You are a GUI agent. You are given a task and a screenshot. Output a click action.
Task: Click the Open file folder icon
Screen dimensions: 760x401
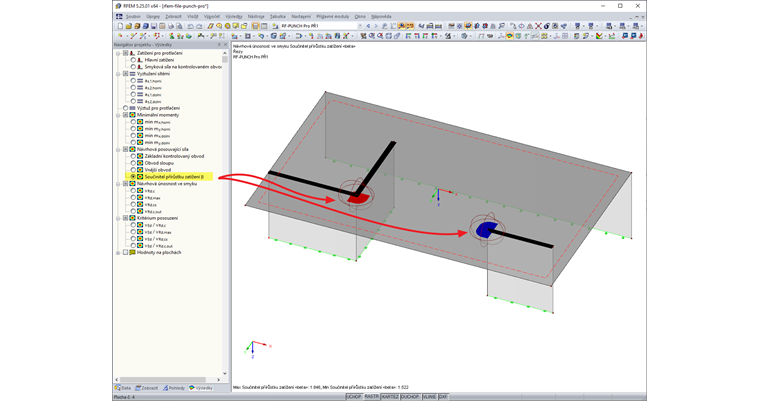click(128, 26)
